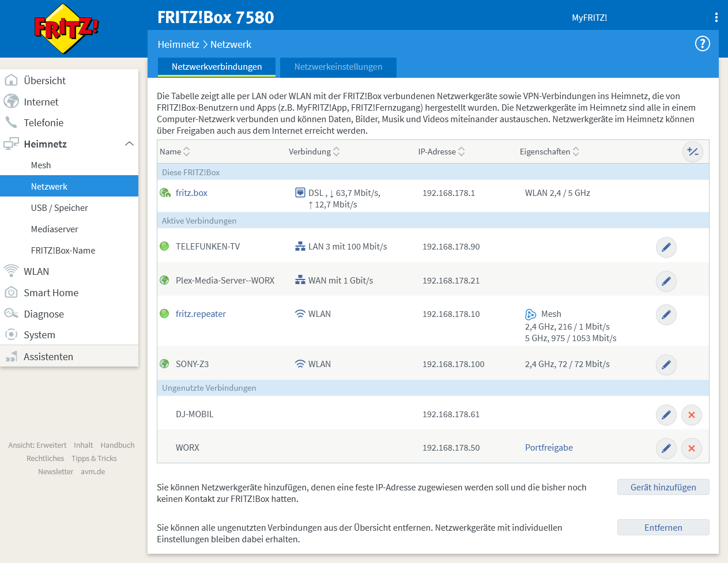The image size is (728, 563).
Task: Click the Gerät hinzufügen button
Action: (663, 487)
